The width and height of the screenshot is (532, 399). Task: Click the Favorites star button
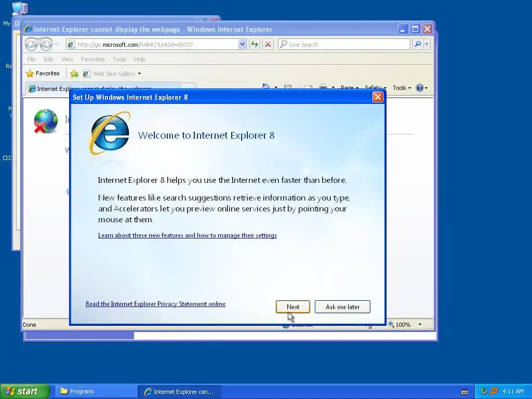(43, 73)
